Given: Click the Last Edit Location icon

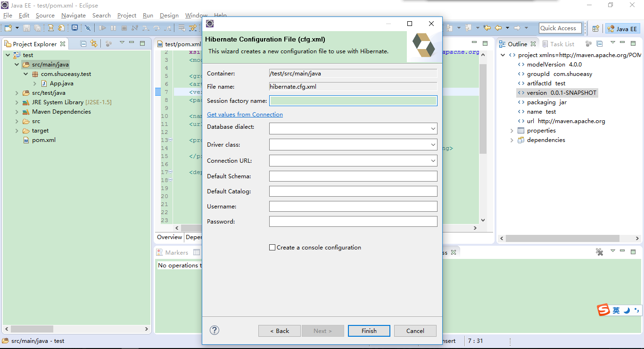Looking at the screenshot, I should [487, 28].
